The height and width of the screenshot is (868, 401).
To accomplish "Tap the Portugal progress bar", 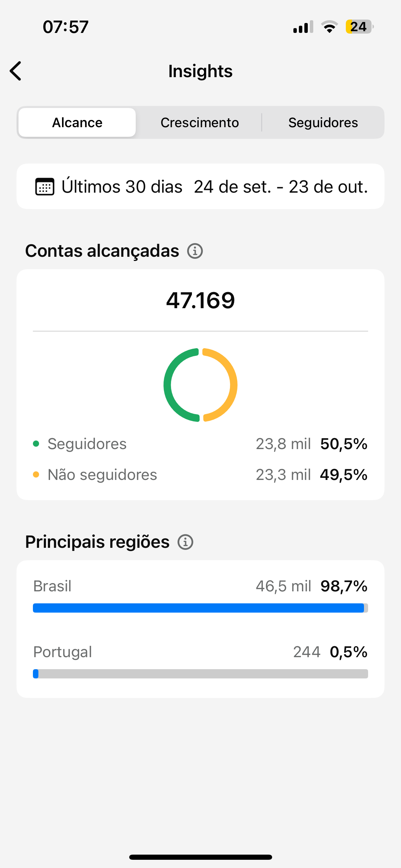I will click(200, 674).
